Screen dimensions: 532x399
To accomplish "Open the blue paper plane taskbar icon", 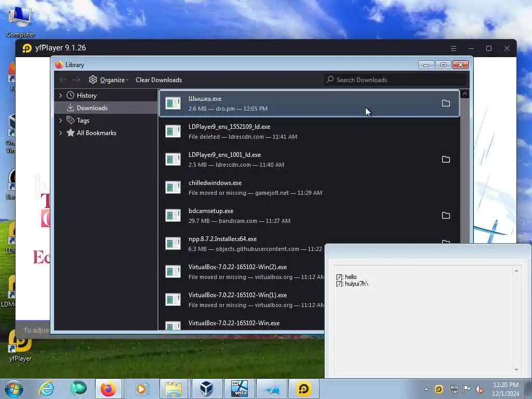I will (x=272, y=389).
